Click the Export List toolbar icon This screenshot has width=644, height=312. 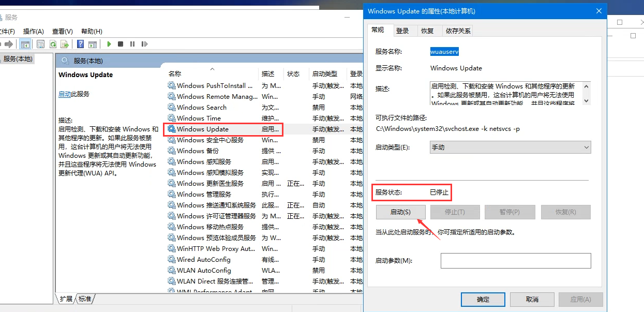65,44
